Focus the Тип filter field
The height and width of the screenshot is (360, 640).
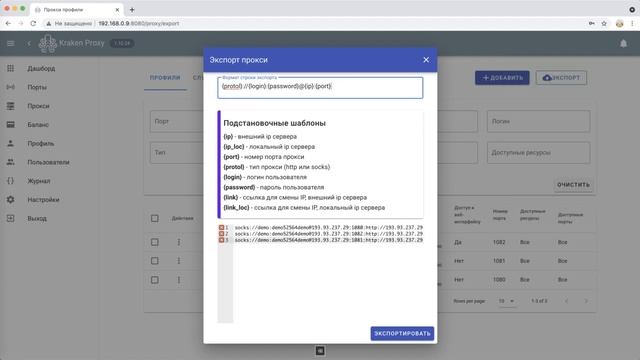point(176,153)
